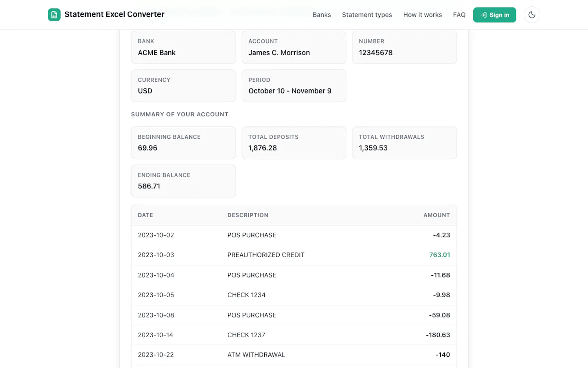588x368 pixels.
Task: Click the DATE column header
Action: [x=146, y=215]
